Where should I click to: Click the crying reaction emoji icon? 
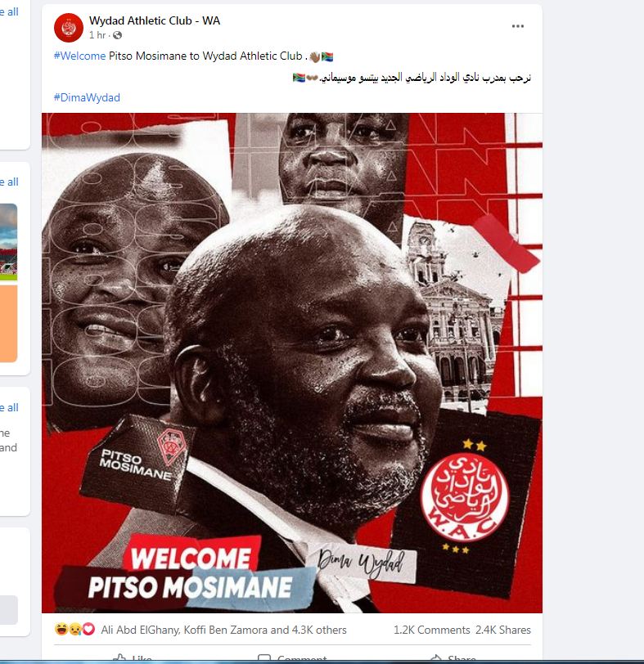pyautogui.click(x=75, y=630)
